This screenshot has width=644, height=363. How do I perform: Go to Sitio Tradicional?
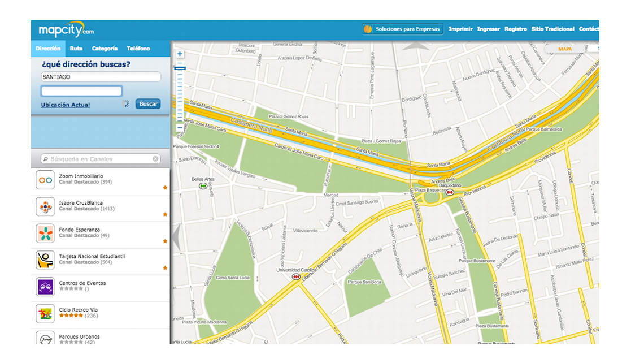[553, 29]
